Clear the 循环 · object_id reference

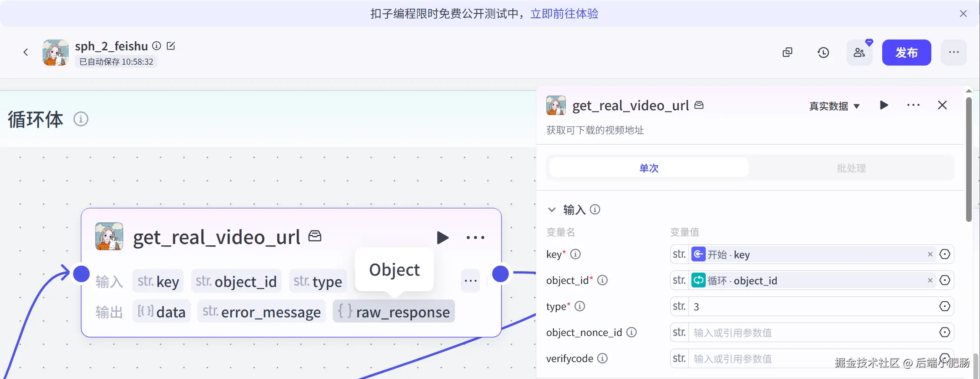pyautogui.click(x=930, y=280)
